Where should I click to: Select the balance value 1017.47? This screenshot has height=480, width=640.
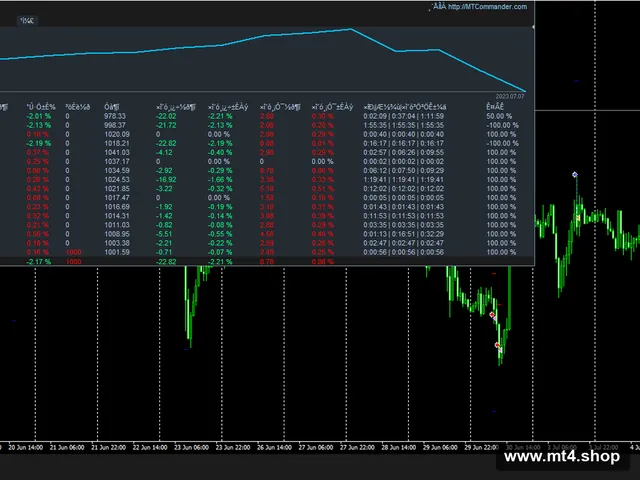click(x=117, y=198)
